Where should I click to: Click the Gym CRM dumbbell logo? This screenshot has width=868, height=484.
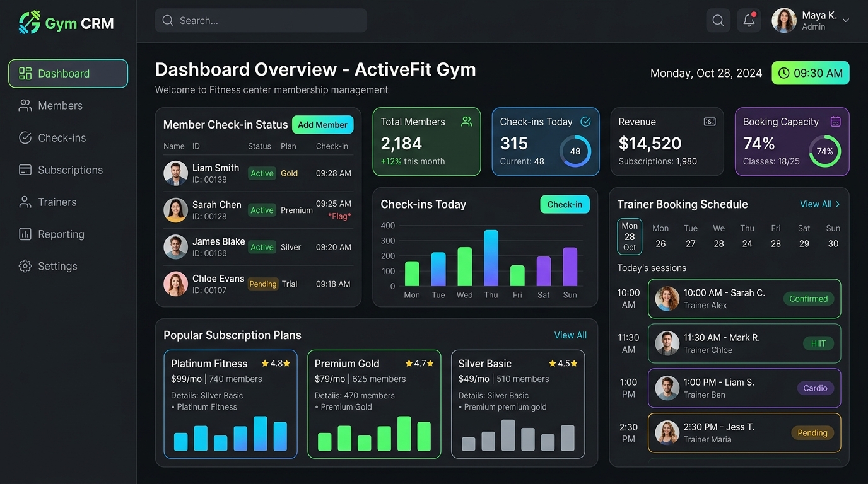tap(29, 23)
